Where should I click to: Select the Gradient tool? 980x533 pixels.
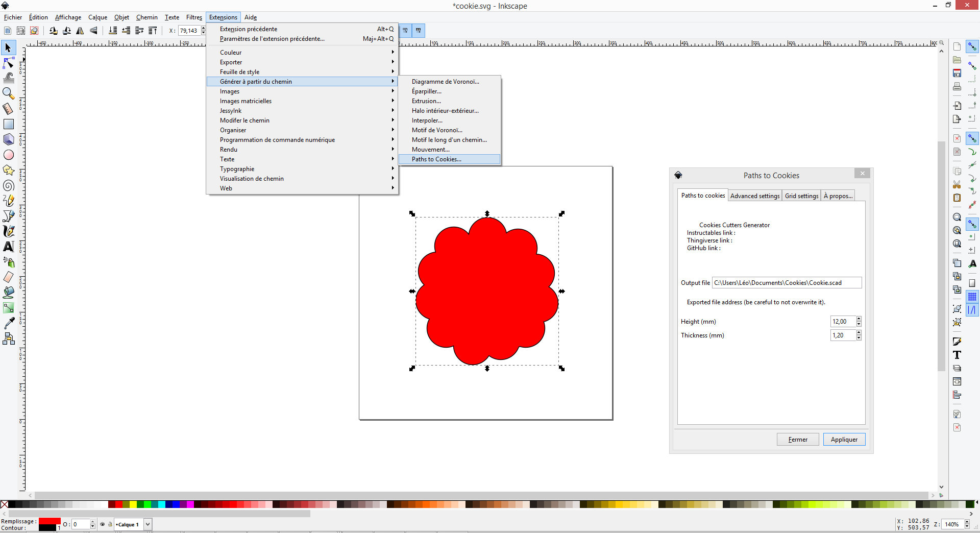[x=9, y=308]
